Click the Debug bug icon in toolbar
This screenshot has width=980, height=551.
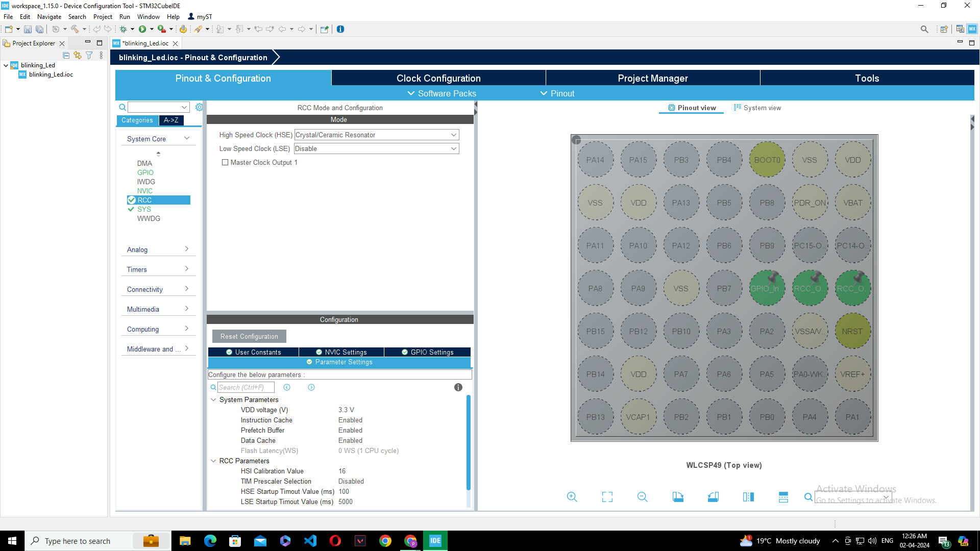pyautogui.click(x=124, y=29)
